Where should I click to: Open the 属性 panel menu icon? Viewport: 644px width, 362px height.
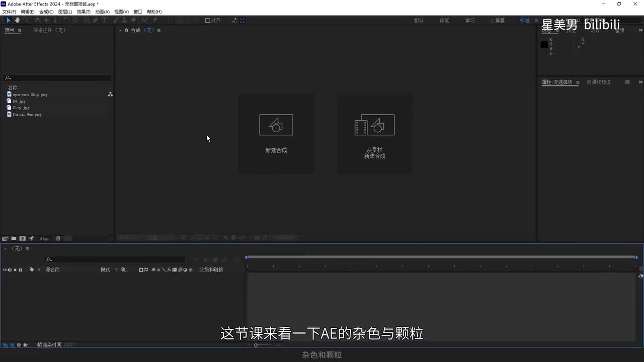[x=578, y=82]
